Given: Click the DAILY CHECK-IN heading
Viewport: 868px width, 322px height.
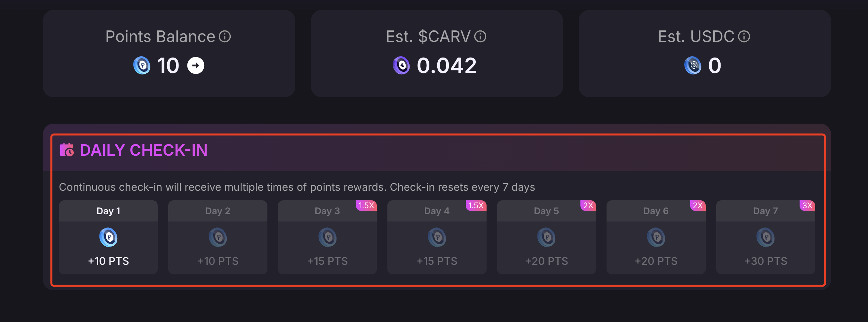Looking at the screenshot, I should (x=143, y=150).
